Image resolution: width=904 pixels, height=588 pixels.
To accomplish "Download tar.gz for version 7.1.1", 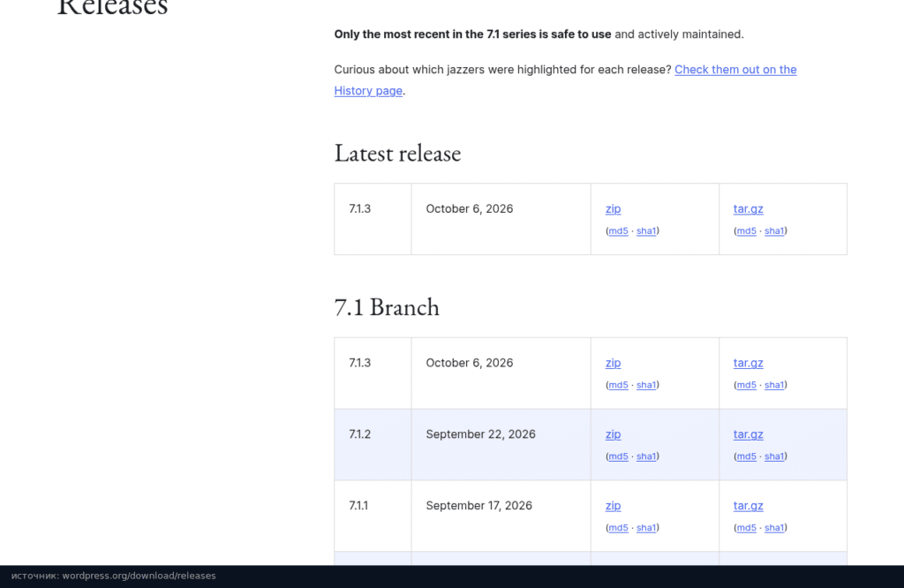I will 748,506.
